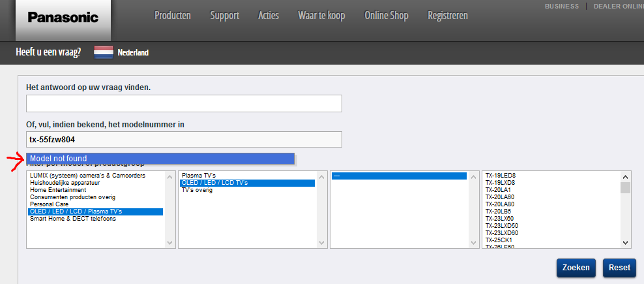Viewport: 644px width, 284px height.
Task: Select the 'Model not found' suggestion
Action: pos(160,159)
